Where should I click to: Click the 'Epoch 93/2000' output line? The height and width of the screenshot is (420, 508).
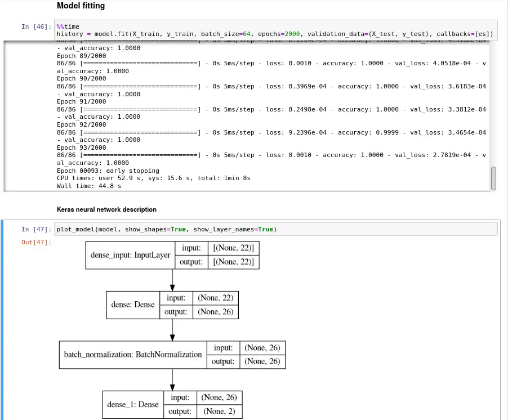pyautogui.click(x=81, y=148)
